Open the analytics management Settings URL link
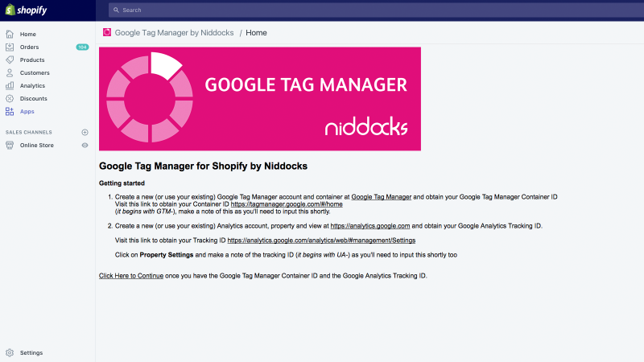Screen dimensions: 644x362 tap(321, 240)
